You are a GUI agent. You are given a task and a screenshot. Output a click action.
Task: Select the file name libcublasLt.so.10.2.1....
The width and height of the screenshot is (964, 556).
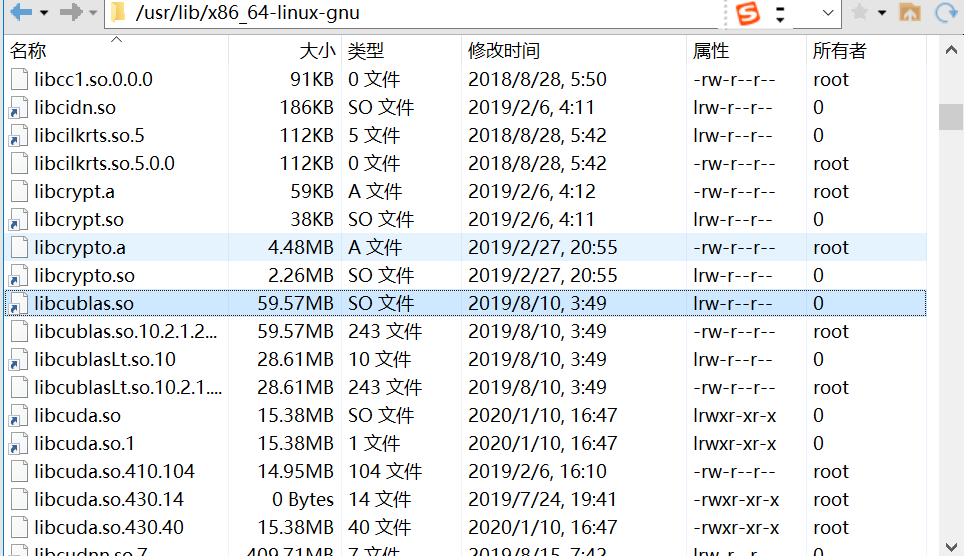pos(128,387)
